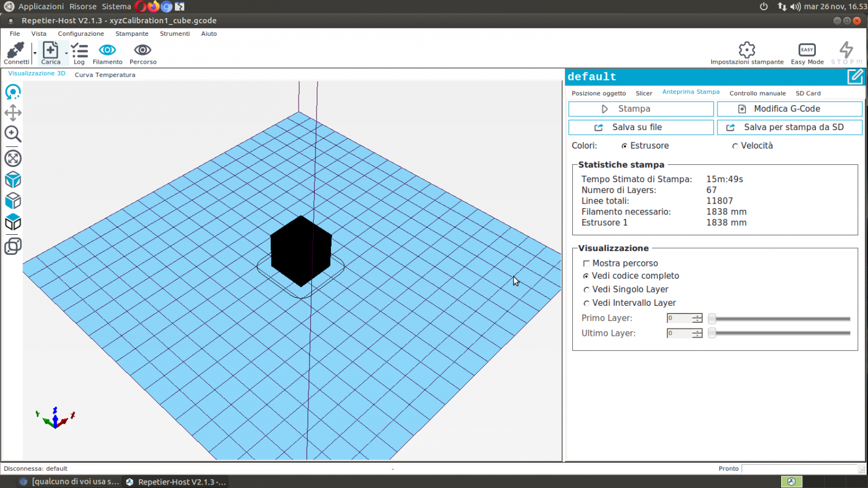Select Vedi Singolo Layer option
The width and height of the screenshot is (868, 488).
point(586,290)
